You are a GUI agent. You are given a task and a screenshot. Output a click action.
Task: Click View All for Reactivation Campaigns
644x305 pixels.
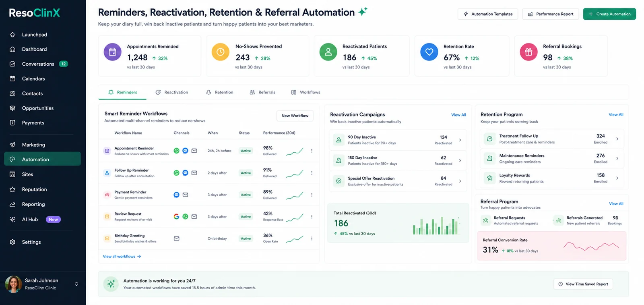(458, 115)
